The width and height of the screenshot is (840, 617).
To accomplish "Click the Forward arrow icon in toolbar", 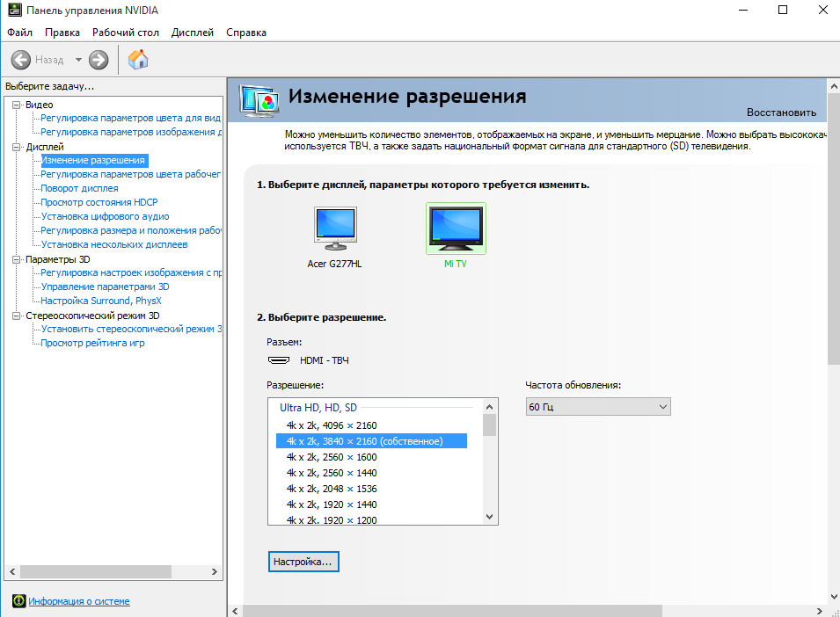I will coord(99,60).
